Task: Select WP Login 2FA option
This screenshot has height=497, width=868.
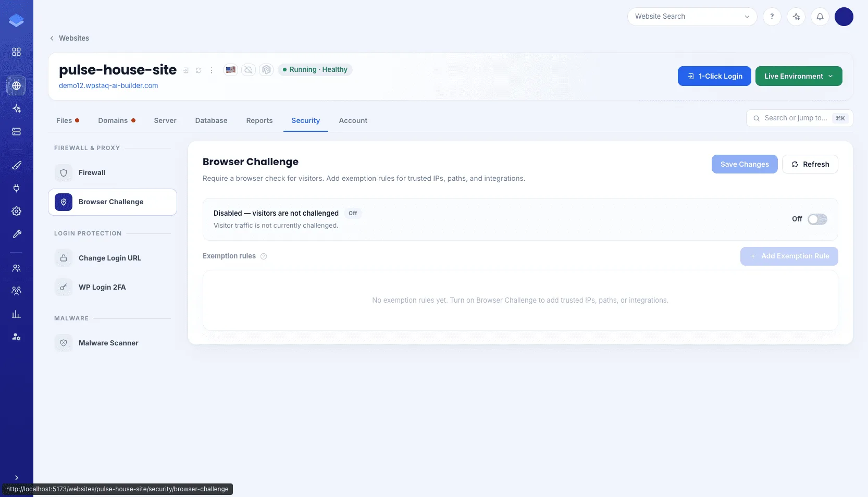Action: pyautogui.click(x=113, y=287)
